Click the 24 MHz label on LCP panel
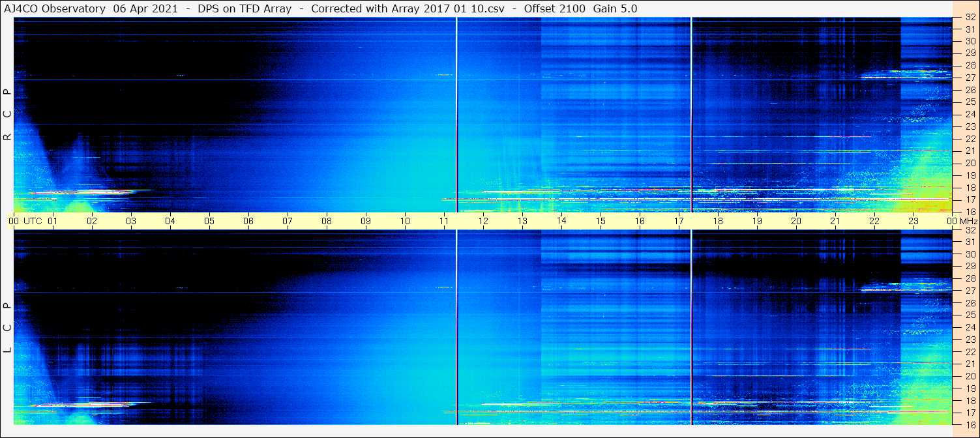The height and width of the screenshot is (438, 980). point(970,327)
